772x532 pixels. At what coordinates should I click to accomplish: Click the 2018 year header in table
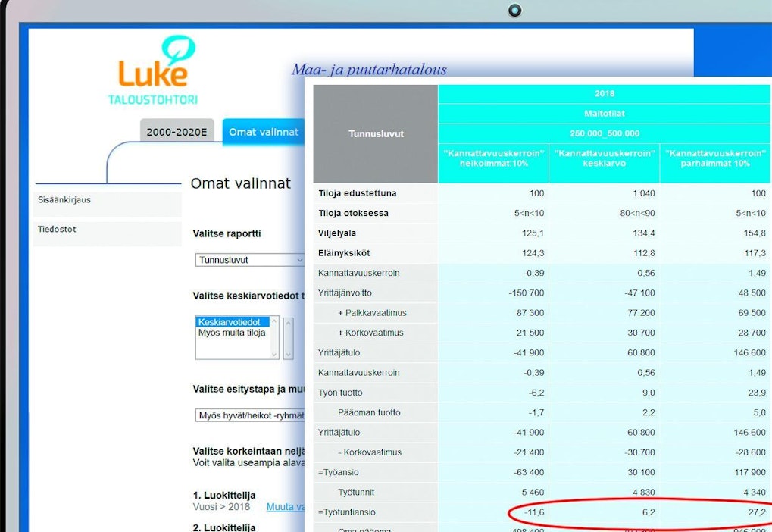click(604, 94)
